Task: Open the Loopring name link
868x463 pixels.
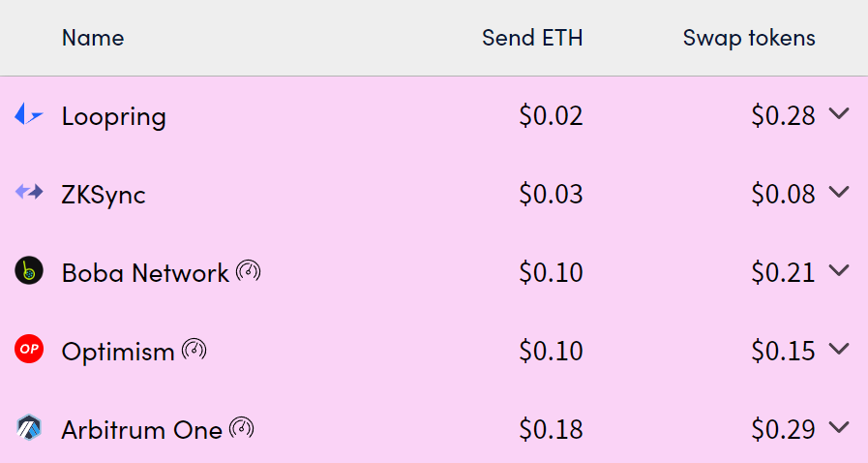Action: pos(114,116)
